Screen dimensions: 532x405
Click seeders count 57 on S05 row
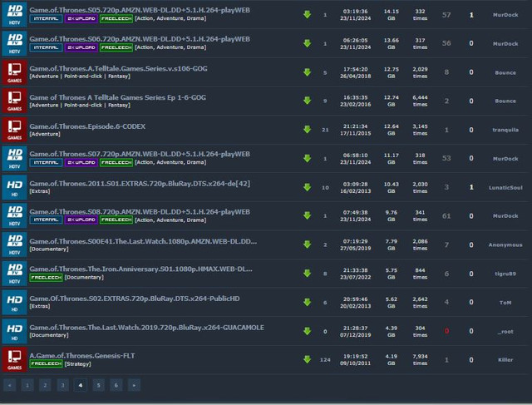pyautogui.click(x=446, y=15)
